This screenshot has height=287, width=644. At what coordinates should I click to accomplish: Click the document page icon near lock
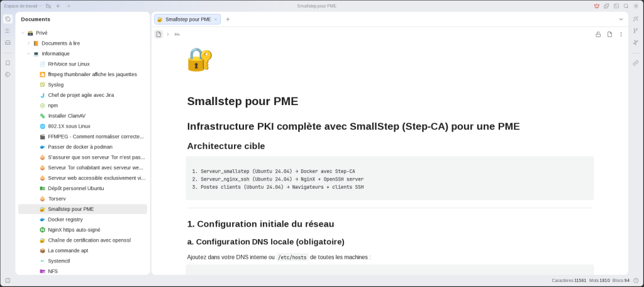(609, 34)
